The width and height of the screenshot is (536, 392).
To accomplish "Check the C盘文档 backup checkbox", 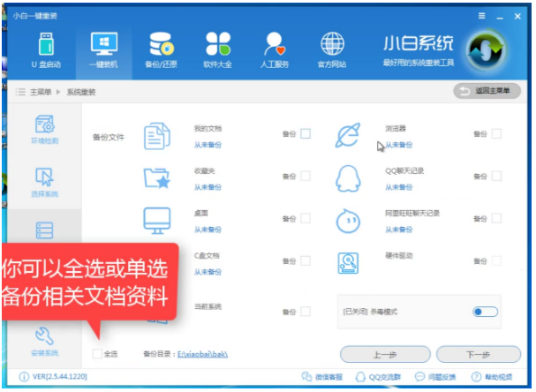I will pyautogui.click(x=306, y=261).
